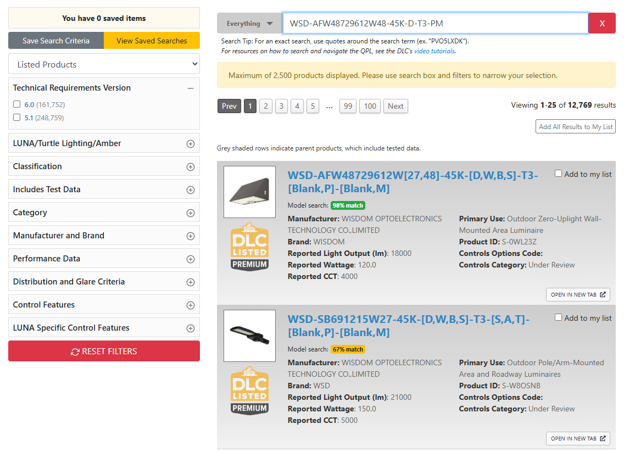The width and height of the screenshot is (624, 452).
Task: Click the Category filter header
Action: [104, 212]
